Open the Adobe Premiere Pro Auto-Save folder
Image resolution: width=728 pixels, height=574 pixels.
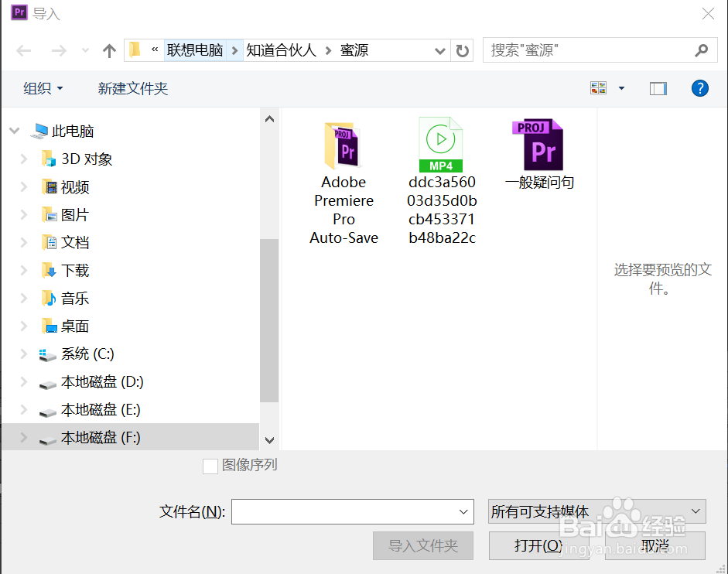click(x=343, y=145)
